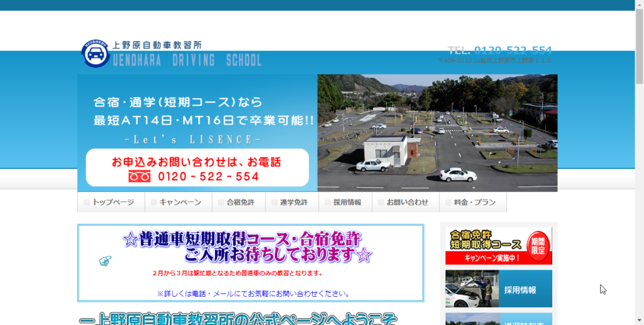The image size is (644, 325).
Task: Click the red 2月から3月は繁忙期 notice text
Action: pos(237,273)
